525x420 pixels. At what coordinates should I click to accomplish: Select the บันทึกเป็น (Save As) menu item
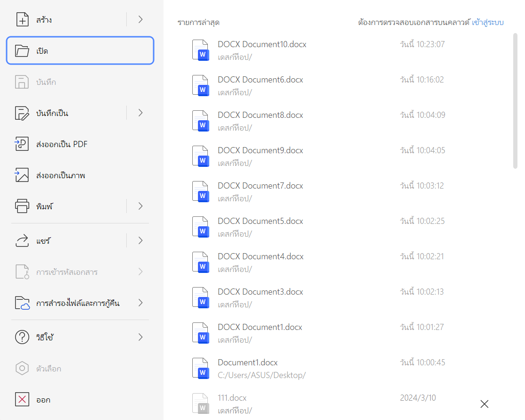[x=56, y=113]
